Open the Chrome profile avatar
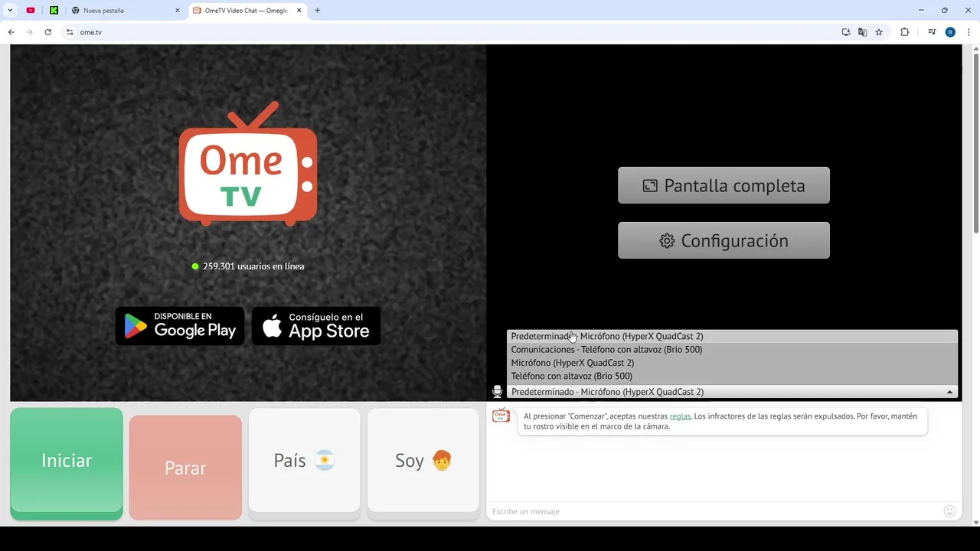Image resolution: width=980 pixels, height=551 pixels. pos(950,32)
